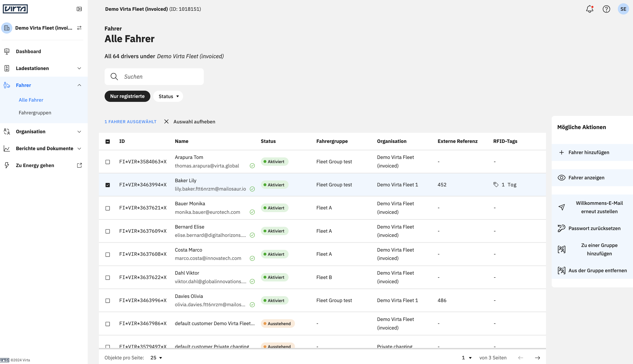Click the plus icon for Fahrer hinzufügen

(561, 152)
